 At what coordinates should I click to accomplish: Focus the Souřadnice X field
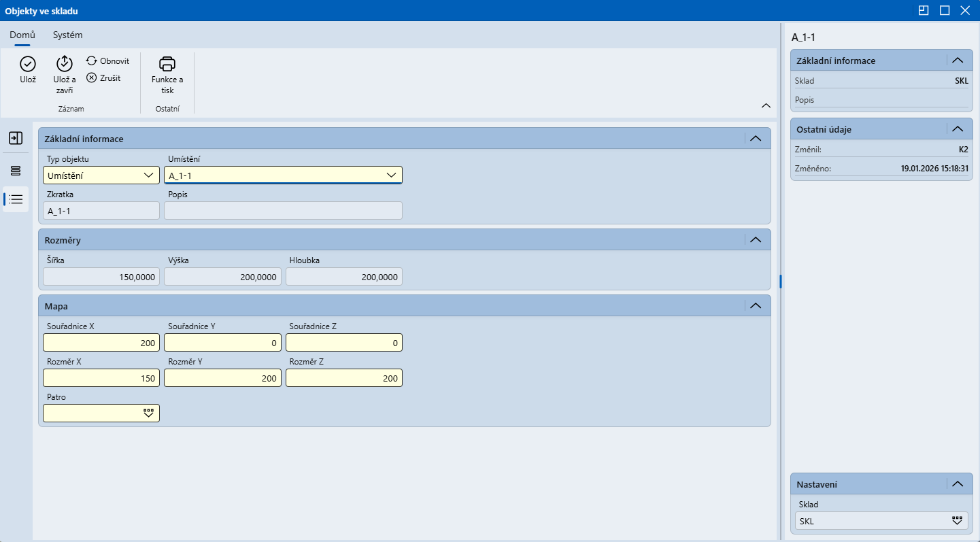101,343
